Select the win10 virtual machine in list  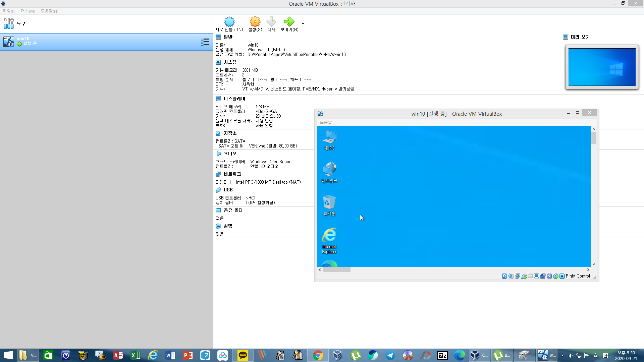(106, 42)
